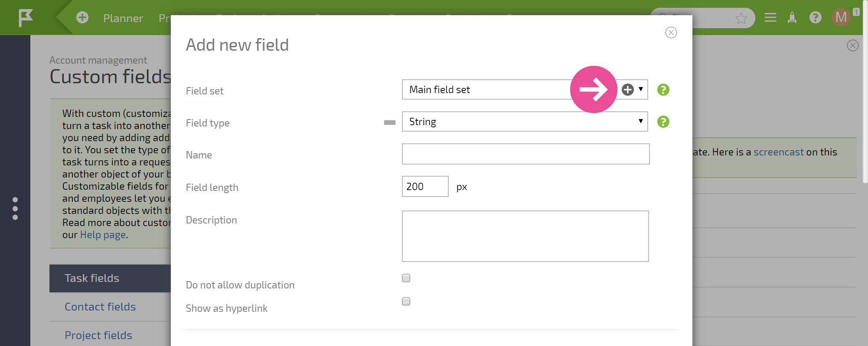Click plus icon to add field set
868x346 pixels.
tap(628, 90)
